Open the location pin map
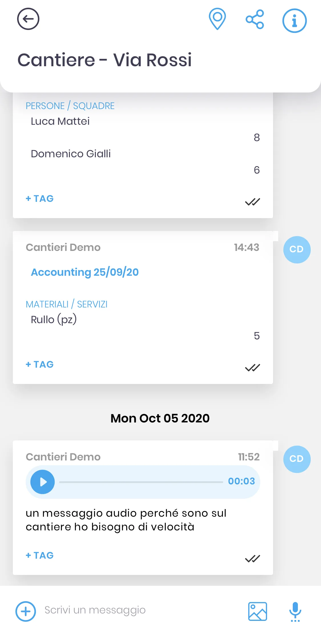The image size is (321, 644). 217,19
